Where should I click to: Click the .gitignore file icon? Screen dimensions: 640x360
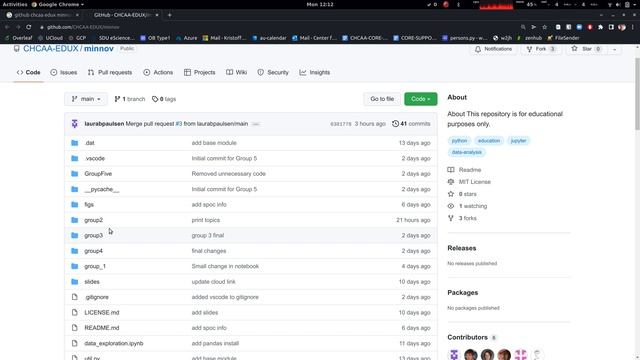pos(74,297)
